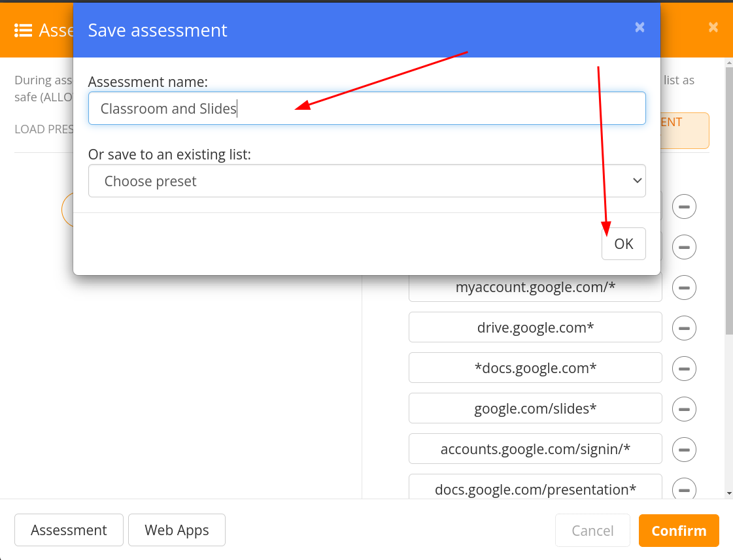This screenshot has width=733, height=560.
Task: Click the Cancel button
Action: coord(592,531)
